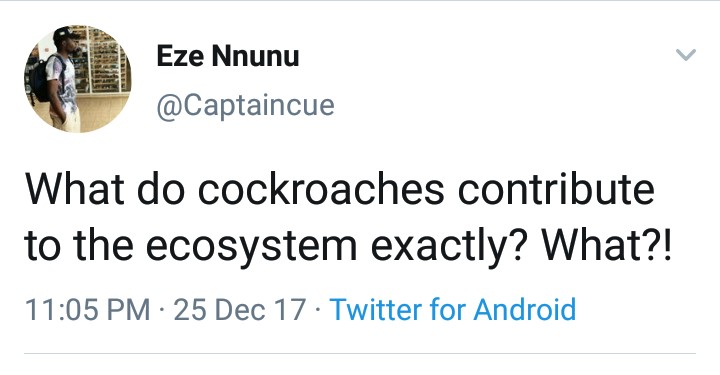Click the word ecosystem in the tweet
This screenshot has height=375, width=720.
[251, 246]
